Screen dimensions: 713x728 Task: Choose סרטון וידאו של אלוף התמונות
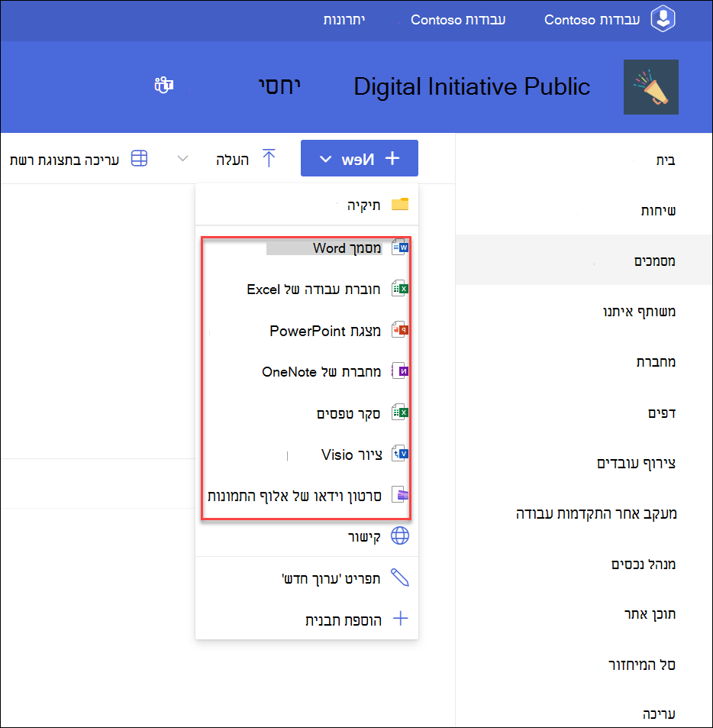click(x=307, y=496)
